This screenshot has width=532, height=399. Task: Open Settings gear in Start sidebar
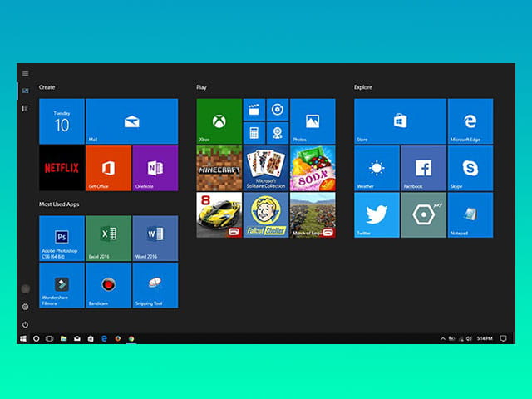point(26,307)
